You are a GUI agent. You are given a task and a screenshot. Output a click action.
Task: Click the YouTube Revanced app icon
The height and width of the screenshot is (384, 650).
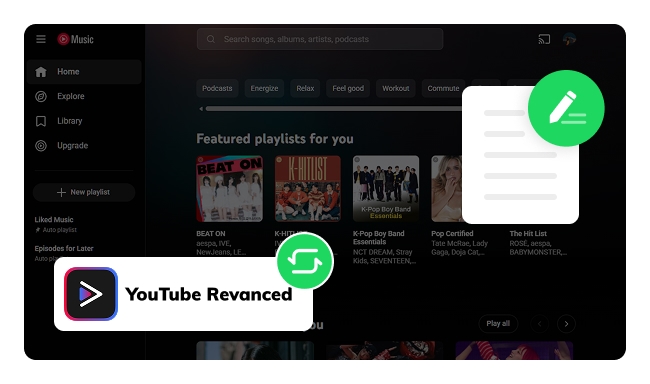coord(91,294)
